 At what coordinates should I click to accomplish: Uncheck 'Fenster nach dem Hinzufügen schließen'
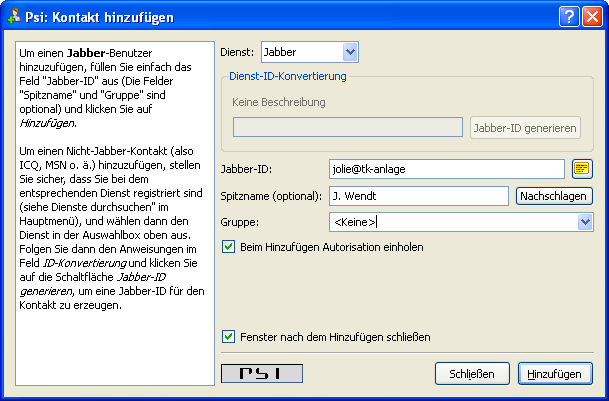coord(229,337)
